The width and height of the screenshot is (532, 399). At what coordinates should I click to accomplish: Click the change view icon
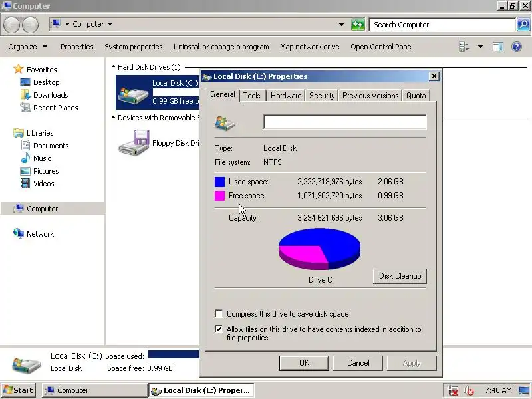[464, 47]
